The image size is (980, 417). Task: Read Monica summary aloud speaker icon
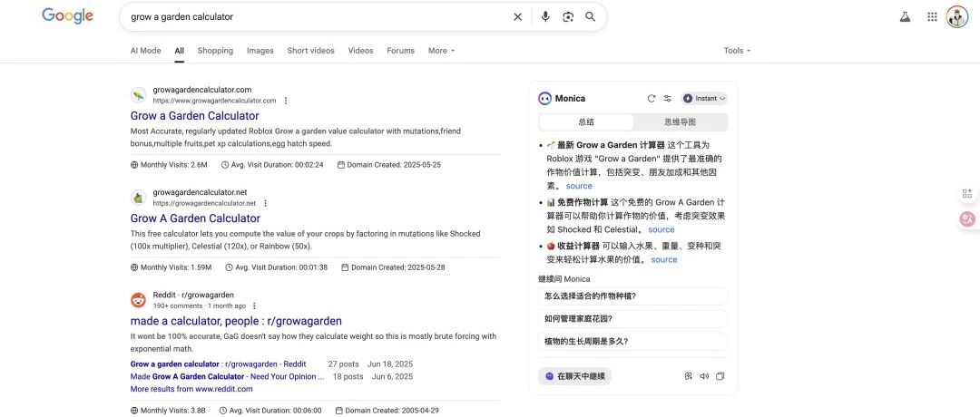pyautogui.click(x=704, y=376)
